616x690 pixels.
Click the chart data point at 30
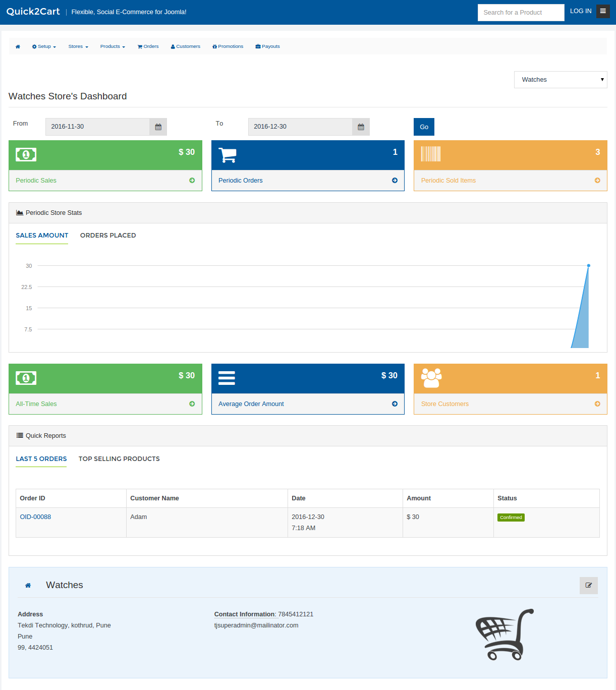coord(588,265)
